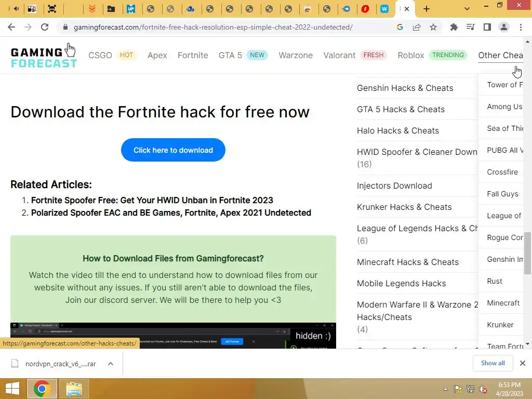This screenshot has width=532, height=399.
Task: Open a new browser tab
Action: (x=427, y=9)
